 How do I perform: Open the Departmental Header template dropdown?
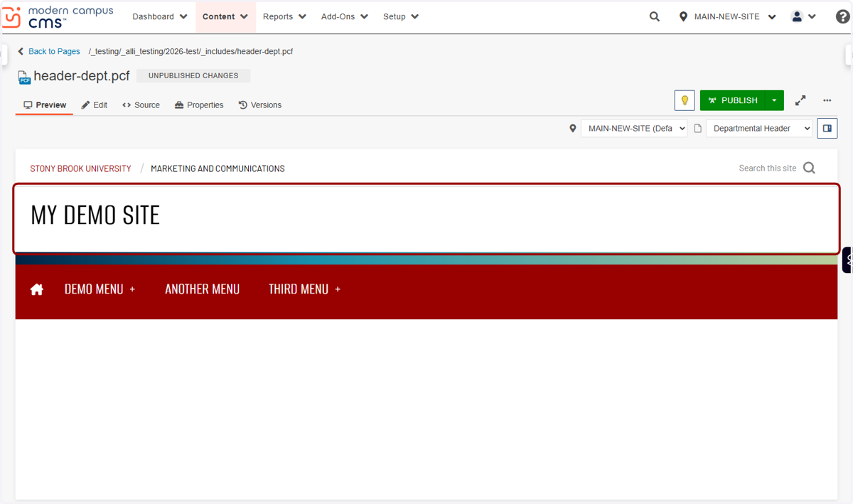759,129
